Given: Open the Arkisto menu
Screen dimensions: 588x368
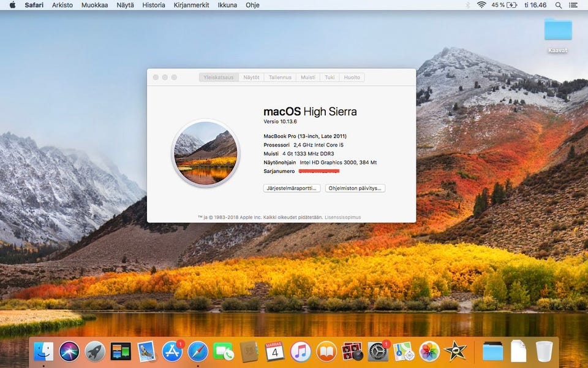Looking at the screenshot, I should point(62,5).
